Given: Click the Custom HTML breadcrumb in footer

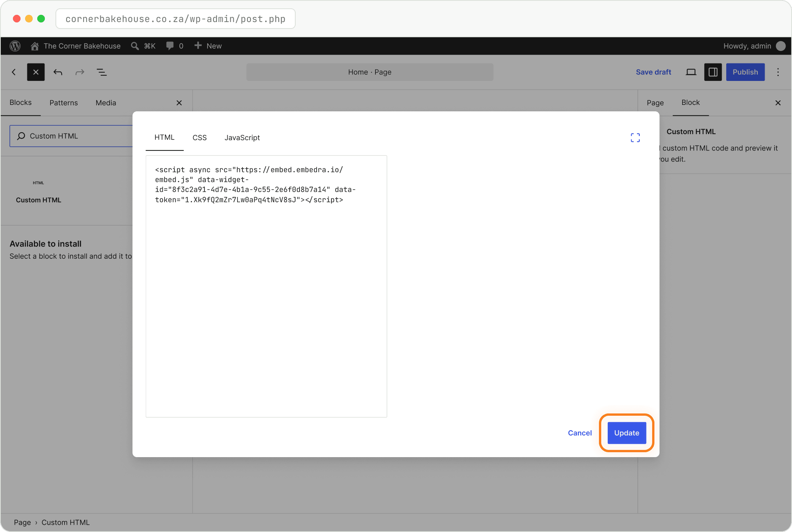Looking at the screenshot, I should (x=66, y=522).
